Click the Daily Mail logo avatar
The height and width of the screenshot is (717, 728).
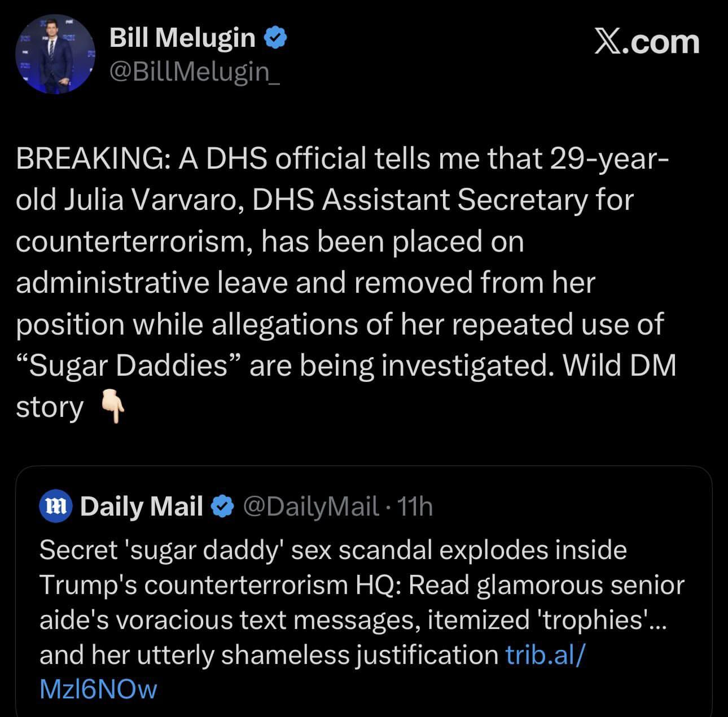click(x=56, y=506)
